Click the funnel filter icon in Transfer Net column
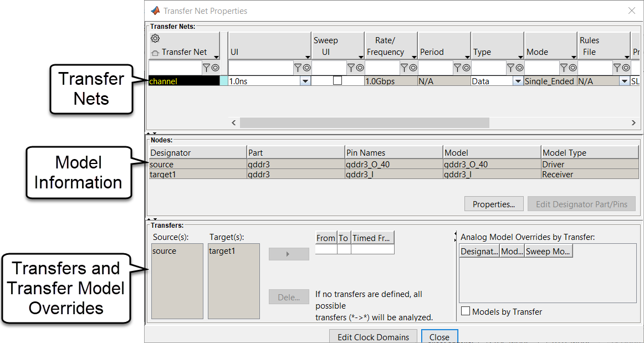 pos(207,68)
